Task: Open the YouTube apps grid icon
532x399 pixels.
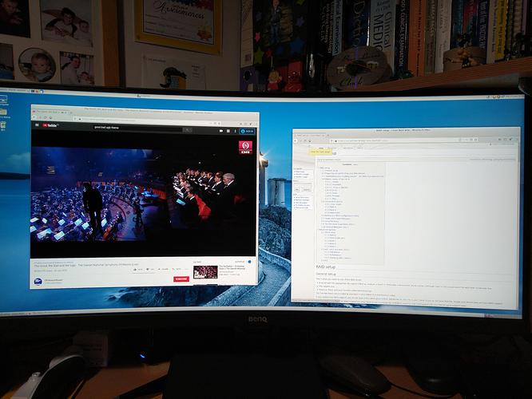Action: click(x=228, y=131)
